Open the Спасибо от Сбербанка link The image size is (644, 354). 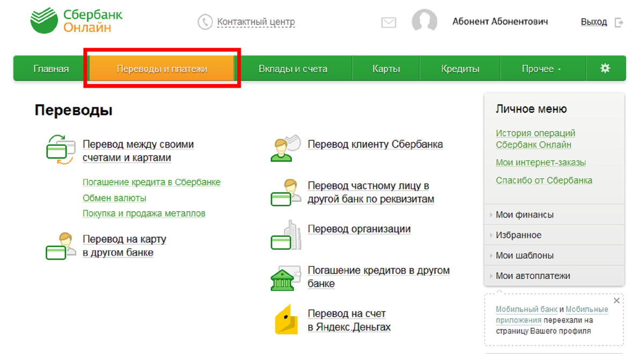(x=544, y=180)
